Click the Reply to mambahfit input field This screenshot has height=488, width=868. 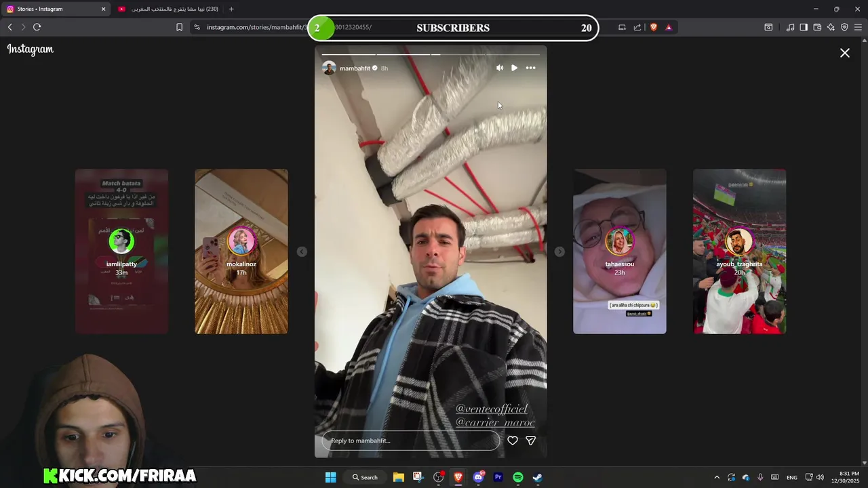pos(410,441)
